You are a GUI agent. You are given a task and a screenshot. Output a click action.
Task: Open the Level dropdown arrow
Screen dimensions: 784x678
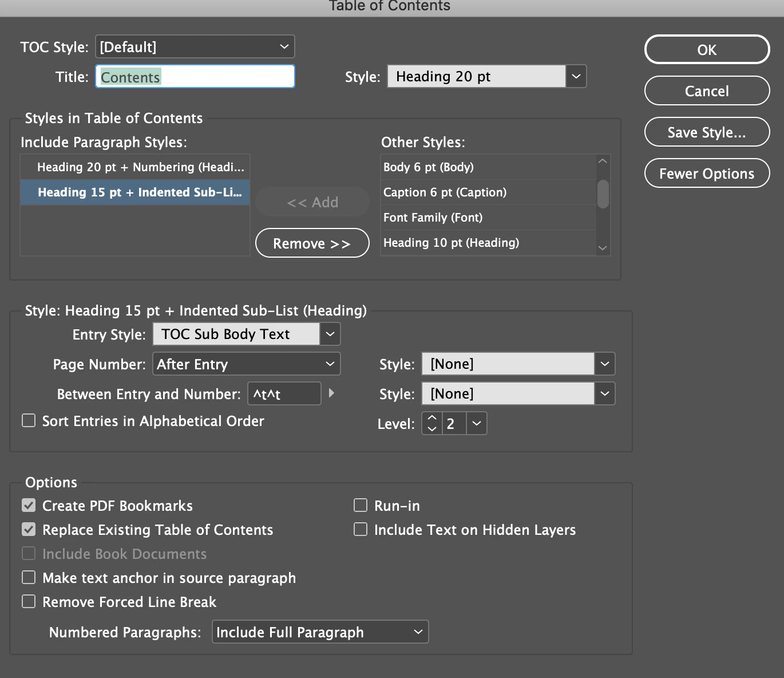point(477,424)
